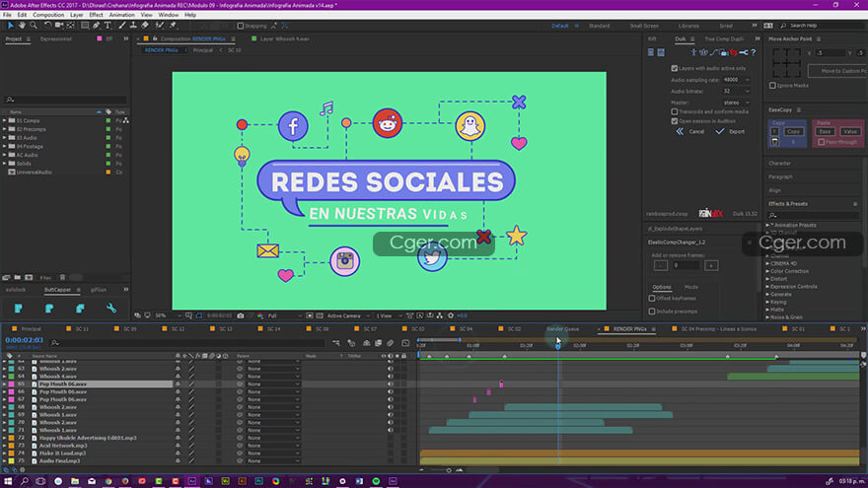Expand the 03 Audio project folder

click(4, 138)
